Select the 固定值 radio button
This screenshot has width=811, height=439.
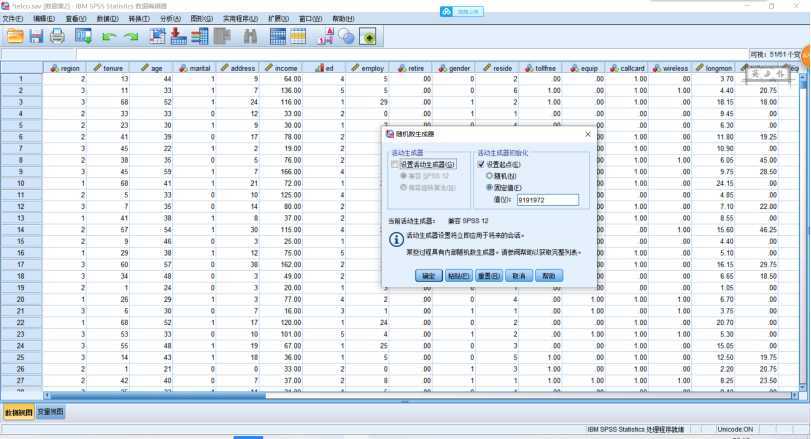coord(489,187)
